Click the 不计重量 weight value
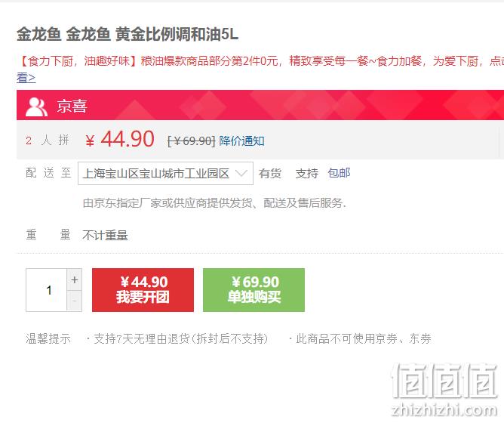504x423 pixels. tap(105, 236)
